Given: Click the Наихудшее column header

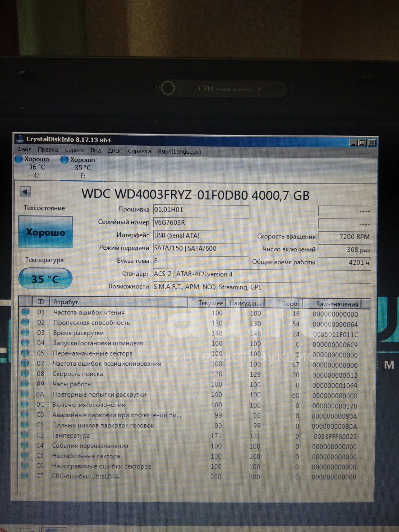Looking at the screenshot, I should pos(245,303).
